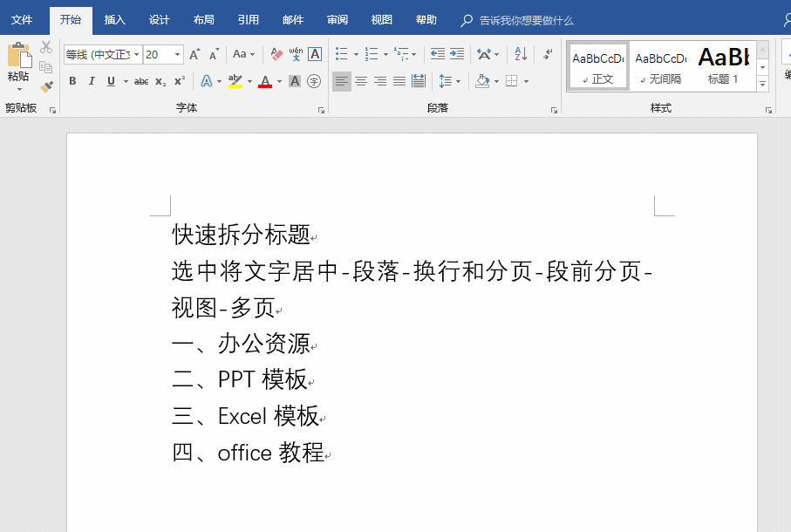This screenshot has height=532, width=791.
Task: Click the Copy icon in clipboard group
Action: [x=46, y=67]
